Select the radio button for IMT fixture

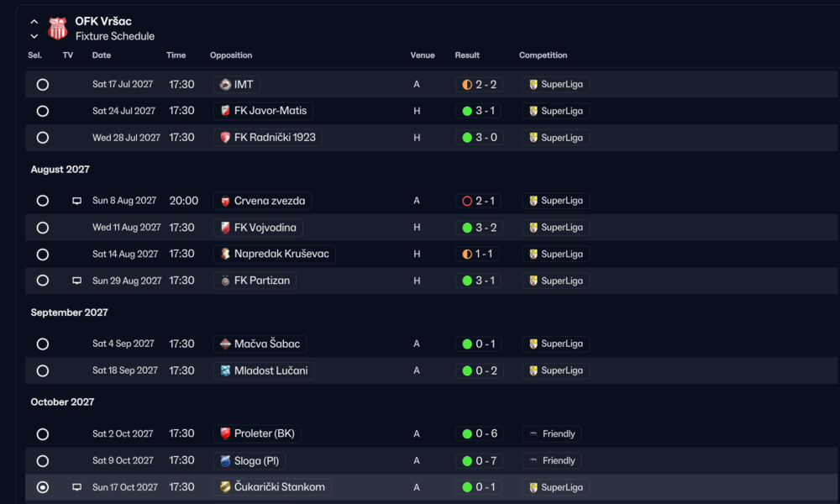tap(43, 85)
